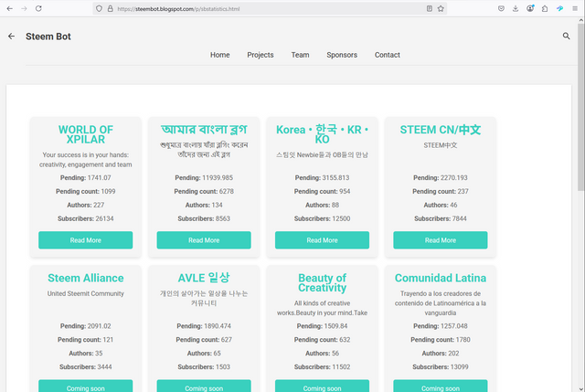
Task: Click the Beauty of Creativity heading
Action: (x=322, y=282)
